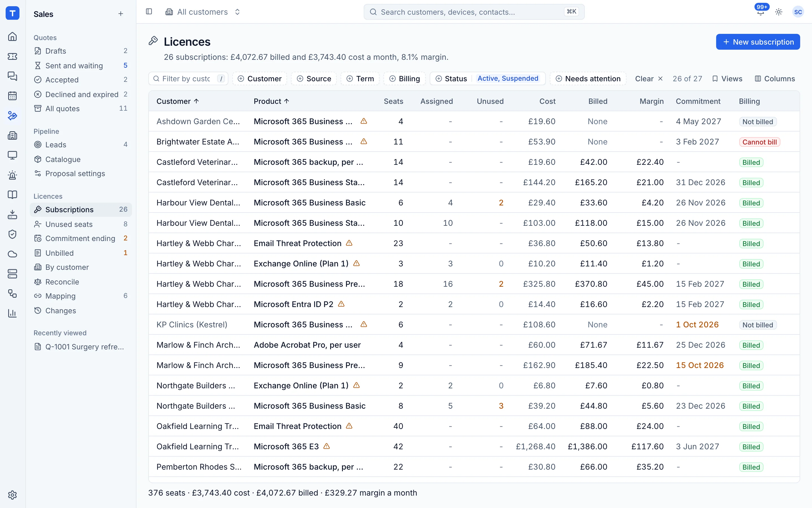Sort by the Product column header

272,101
